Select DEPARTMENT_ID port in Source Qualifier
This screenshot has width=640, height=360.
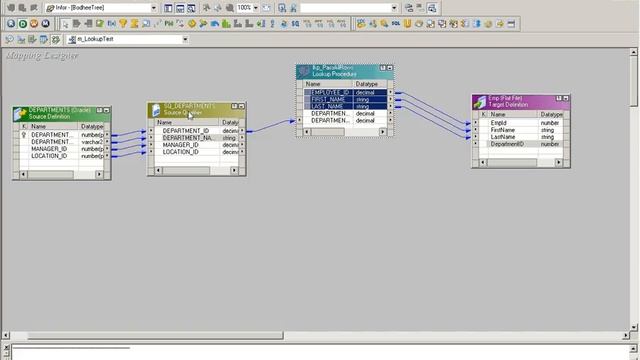click(186, 131)
